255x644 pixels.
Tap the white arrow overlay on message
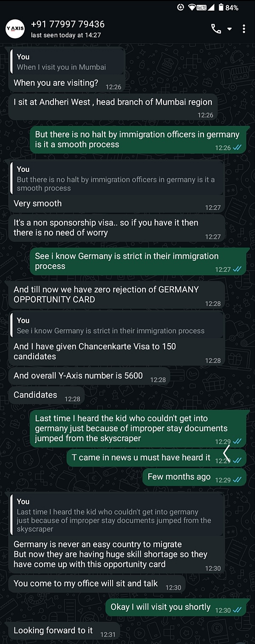coord(227,453)
